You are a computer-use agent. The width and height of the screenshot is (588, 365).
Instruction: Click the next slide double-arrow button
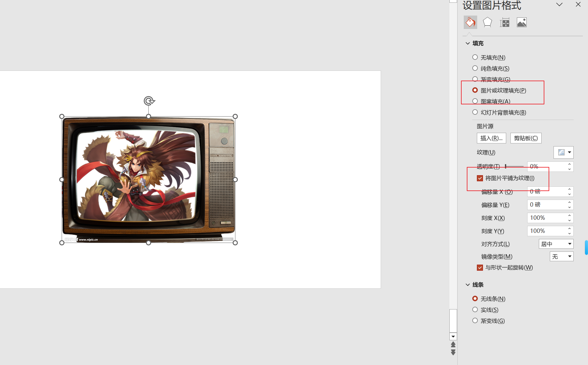[453, 352]
